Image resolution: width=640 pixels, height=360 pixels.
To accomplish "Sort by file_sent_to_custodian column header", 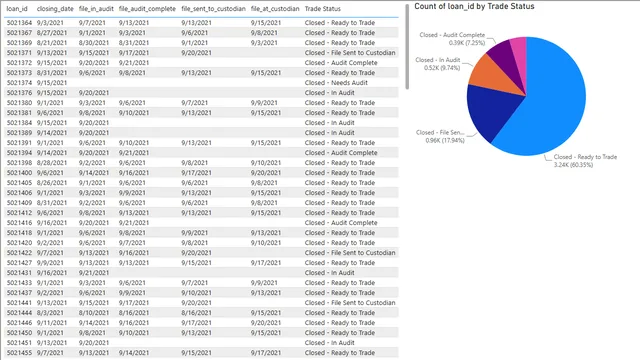I will [x=213, y=9].
